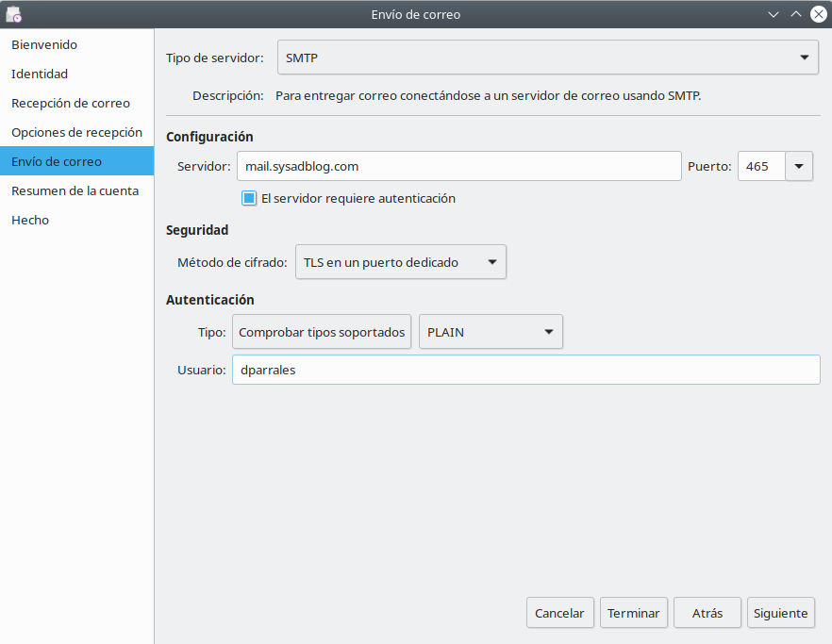The height and width of the screenshot is (644, 832).
Task: Open the Tipo de servidor SMTP dropdown
Action: click(x=547, y=58)
